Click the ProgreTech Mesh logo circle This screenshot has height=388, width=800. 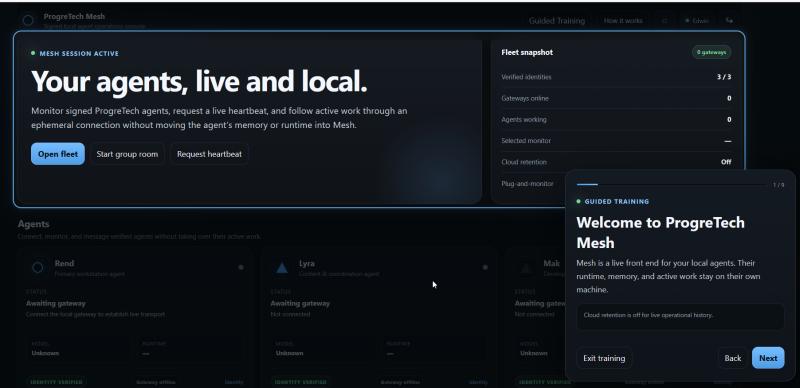(x=28, y=20)
